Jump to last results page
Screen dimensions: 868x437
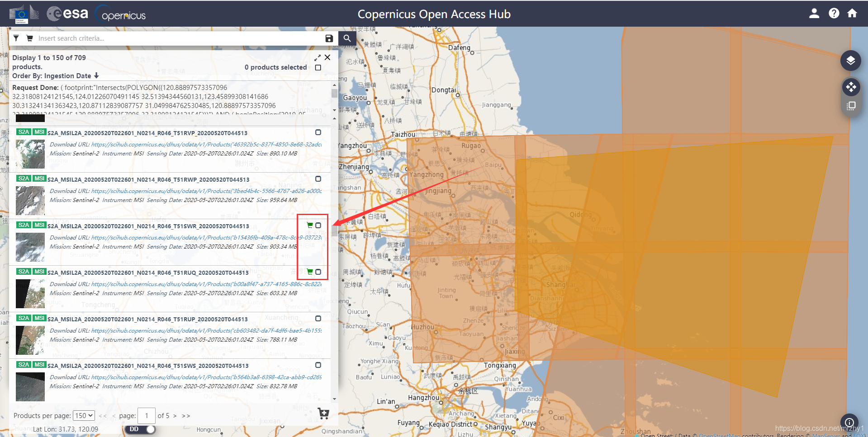(x=186, y=416)
